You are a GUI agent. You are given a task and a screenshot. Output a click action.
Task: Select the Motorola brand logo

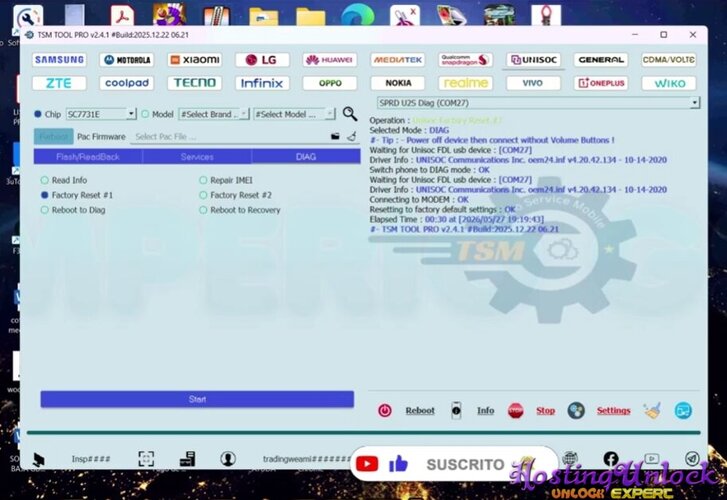127,60
